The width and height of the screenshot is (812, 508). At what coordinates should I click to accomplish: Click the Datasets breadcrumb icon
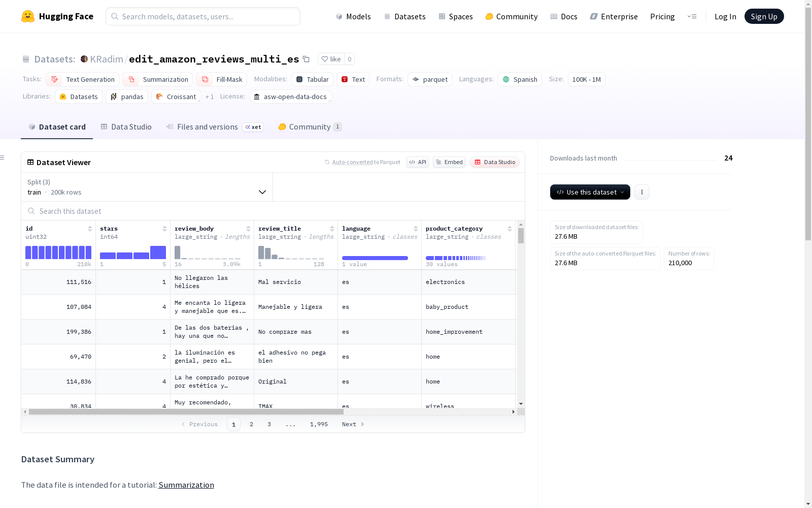26,59
